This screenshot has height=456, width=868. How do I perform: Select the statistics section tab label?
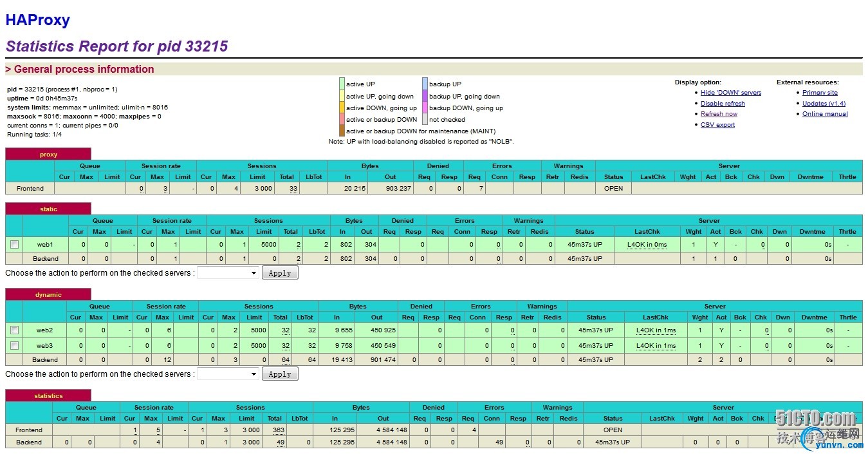[48, 396]
